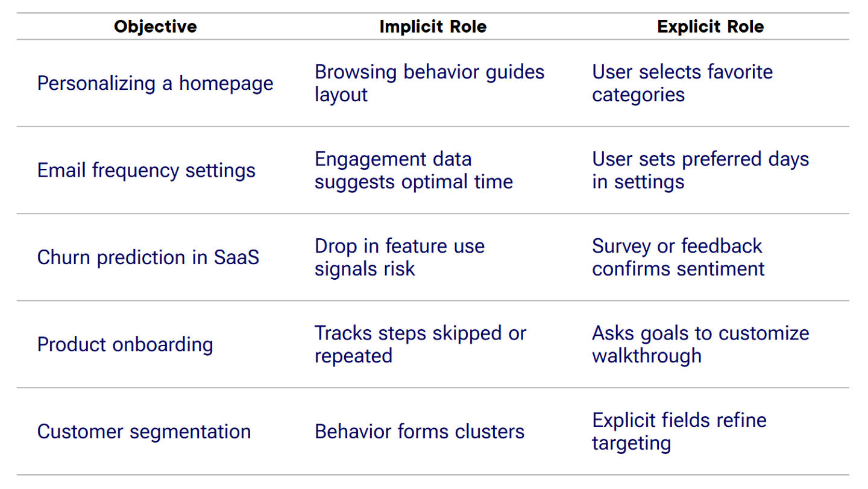This screenshot has height=489, width=868.
Task: Select the Implicit Role column header
Action: coord(433,27)
